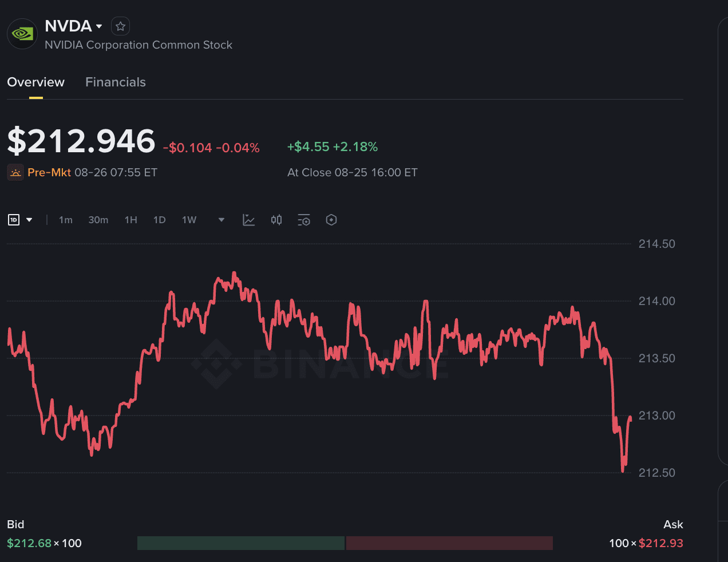Viewport: 728px width, 562px height.
Task: Click the Pre-Mkt label
Action: tap(49, 172)
